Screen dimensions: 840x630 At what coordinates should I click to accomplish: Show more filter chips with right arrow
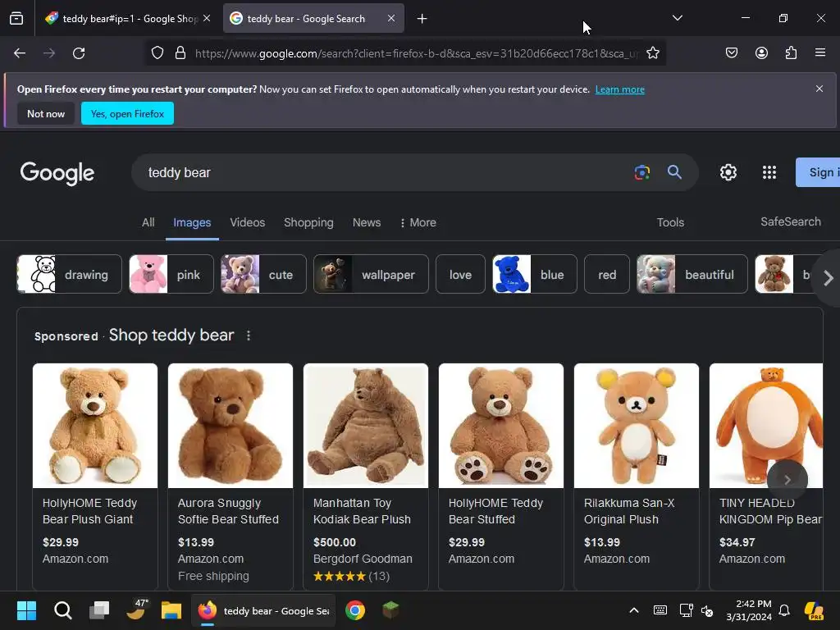tap(829, 278)
